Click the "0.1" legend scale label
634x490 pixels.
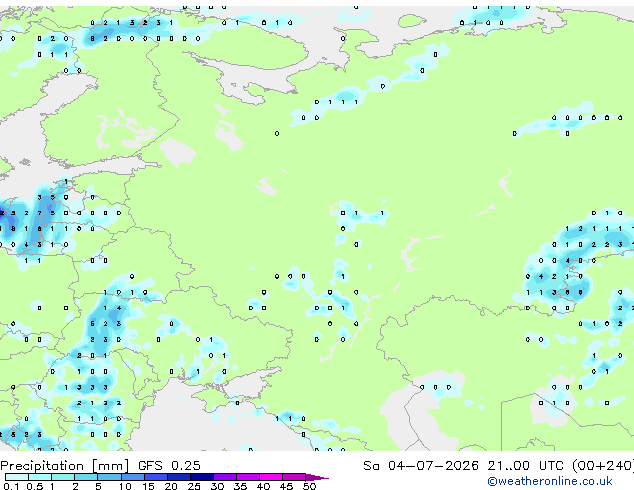point(11,486)
